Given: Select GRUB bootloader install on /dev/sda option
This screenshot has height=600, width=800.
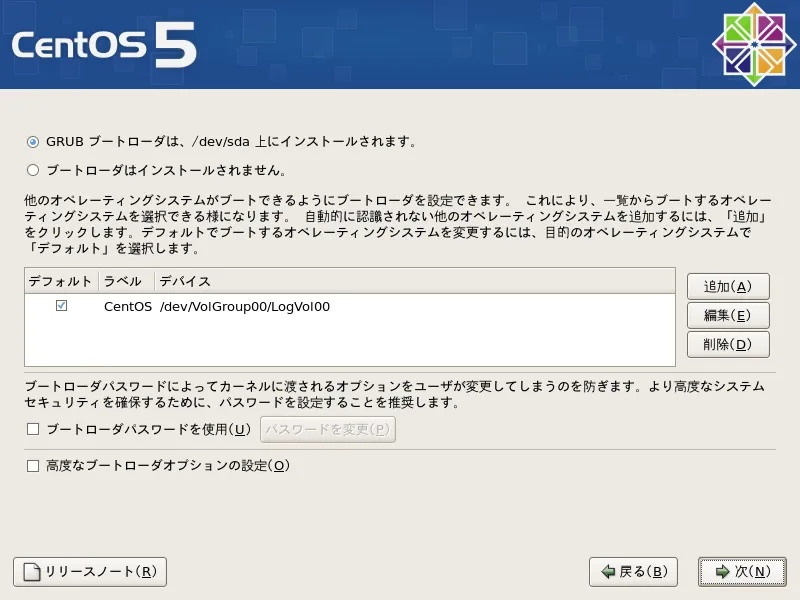Looking at the screenshot, I should coord(33,142).
